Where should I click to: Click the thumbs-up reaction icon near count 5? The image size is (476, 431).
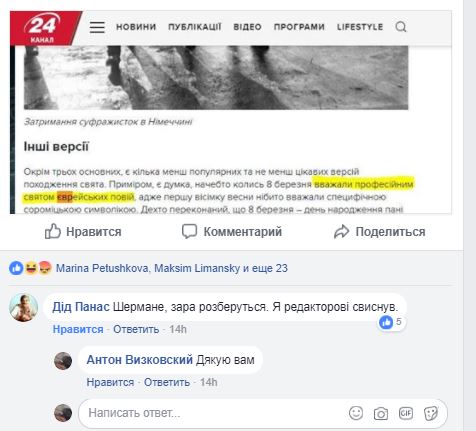386,322
